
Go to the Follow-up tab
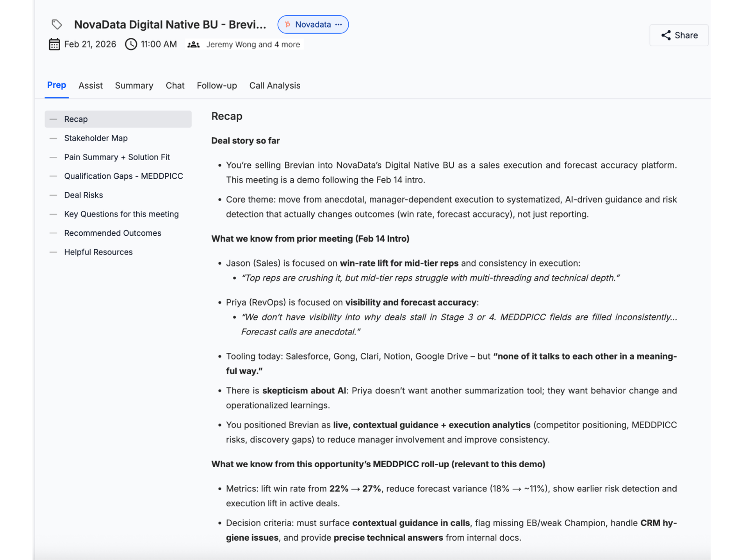point(217,85)
